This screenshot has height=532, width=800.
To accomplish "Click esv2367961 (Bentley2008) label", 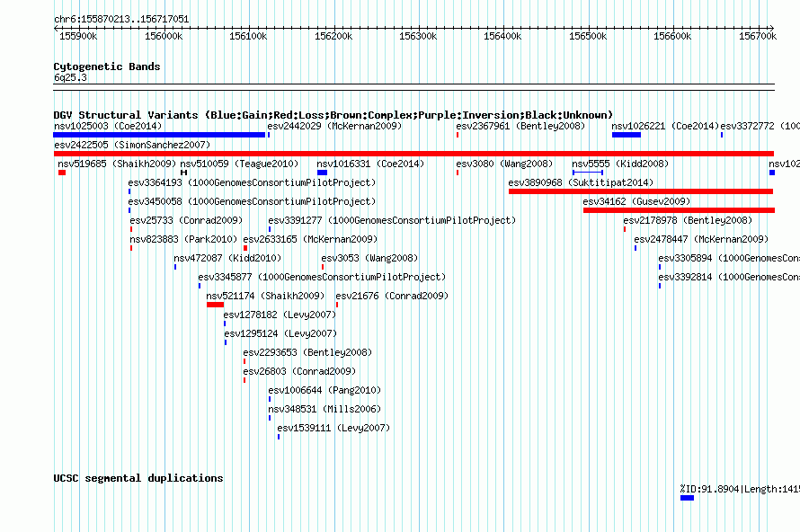I will point(520,126).
